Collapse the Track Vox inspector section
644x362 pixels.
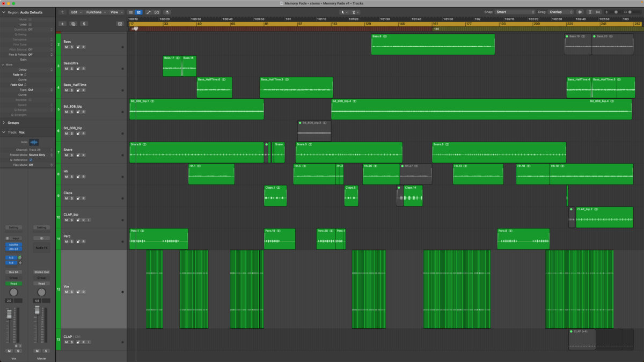coord(3,132)
